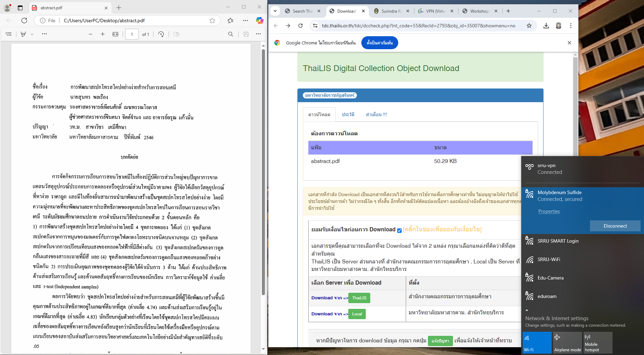This screenshot has width=644, height=355.
Task: Click abstract.pdf file name in table
Action: tap(325, 161)
